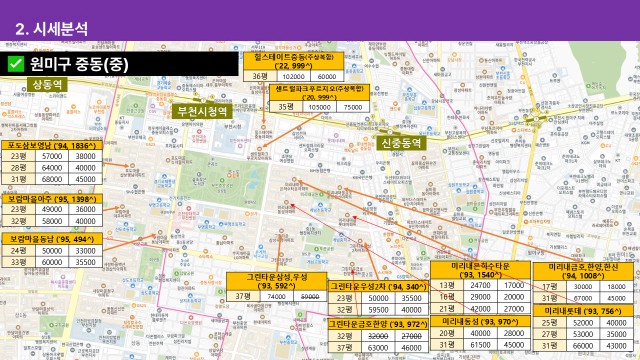Select the '센트럴파크푸르지오(주상복합)' table header
Screen dimensions: 640x360
coord(319,93)
